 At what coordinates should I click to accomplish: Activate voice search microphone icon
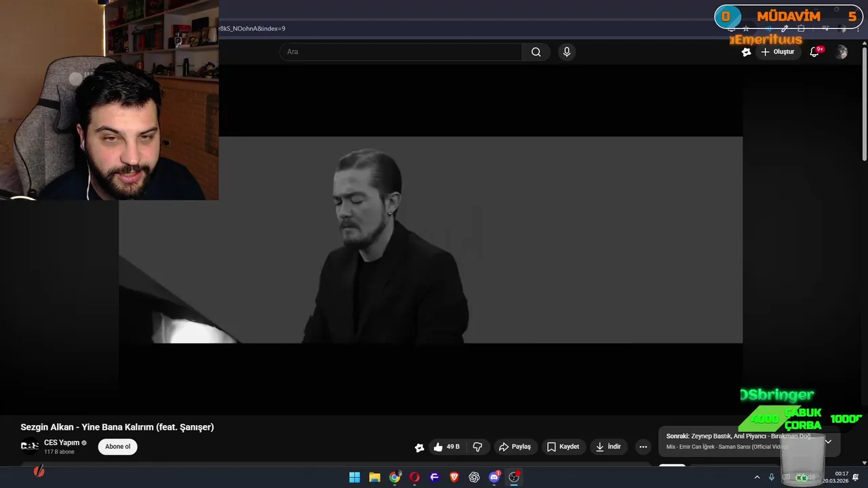(x=567, y=52)
